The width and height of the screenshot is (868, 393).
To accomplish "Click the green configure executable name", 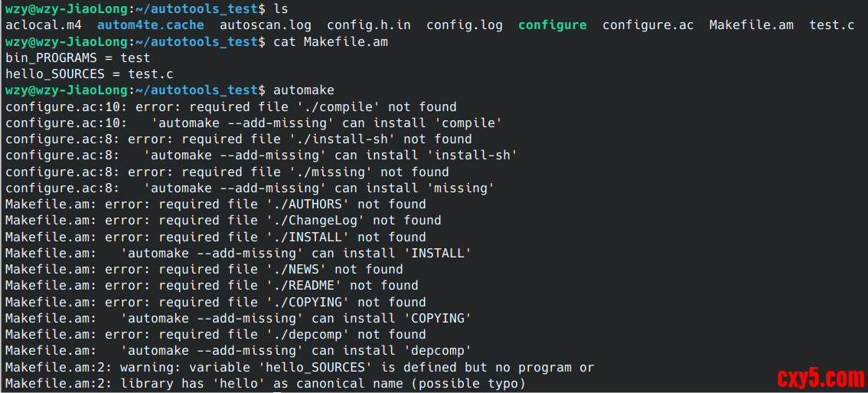I will pyautogui.click(x=552, y=25).
